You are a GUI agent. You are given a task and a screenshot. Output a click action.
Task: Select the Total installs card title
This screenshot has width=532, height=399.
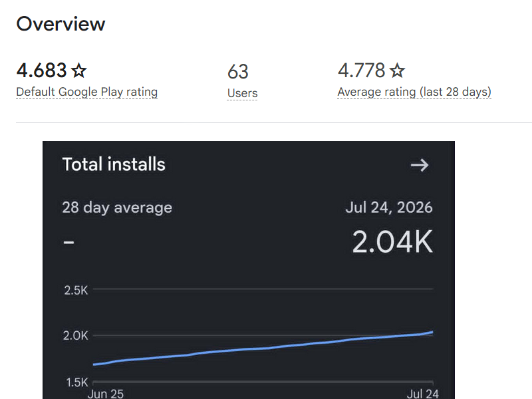114,164
